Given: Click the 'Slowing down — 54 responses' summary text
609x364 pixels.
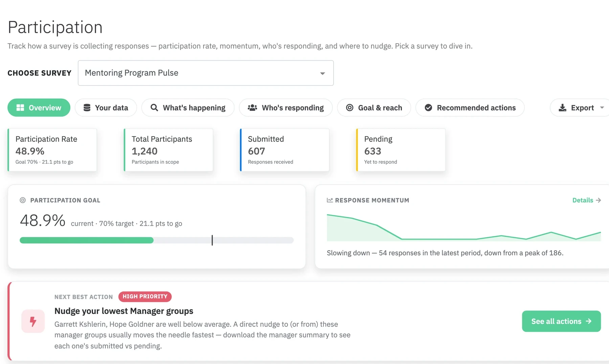Looking at the screenshot, I should (x=445, y=253).
